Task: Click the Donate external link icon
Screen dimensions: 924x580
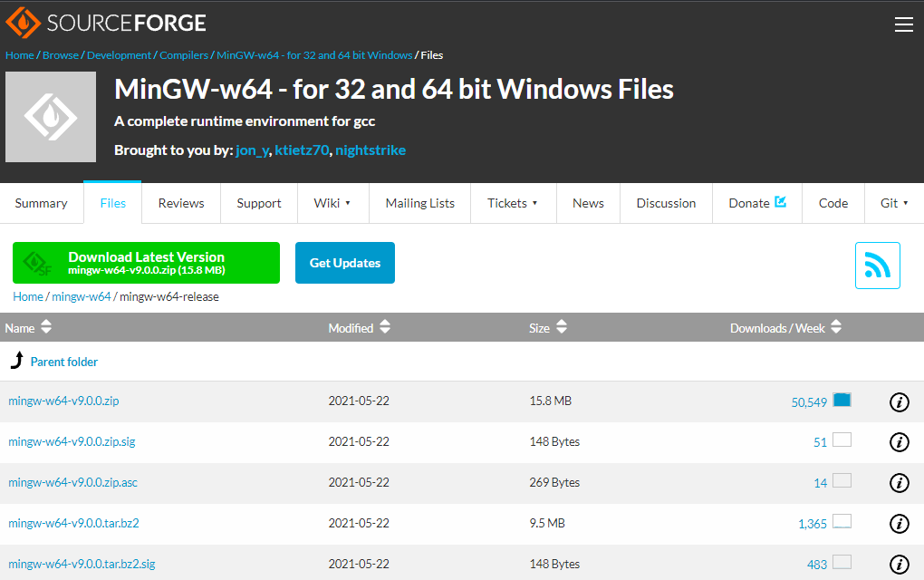Action: [780, 201]
